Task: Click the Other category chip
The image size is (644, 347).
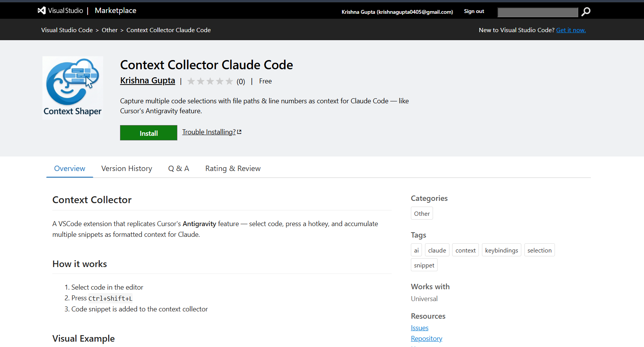Action: point(422,213)
